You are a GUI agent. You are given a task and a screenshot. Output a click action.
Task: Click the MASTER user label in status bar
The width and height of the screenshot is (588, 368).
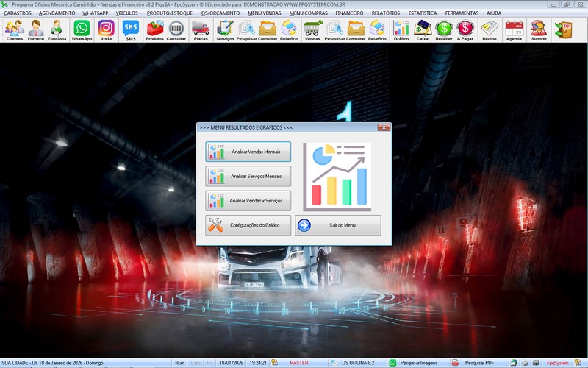(x=299, y=363)
